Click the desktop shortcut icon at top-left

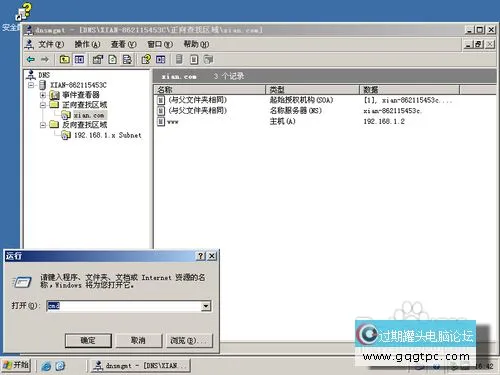tap(24, 12)
